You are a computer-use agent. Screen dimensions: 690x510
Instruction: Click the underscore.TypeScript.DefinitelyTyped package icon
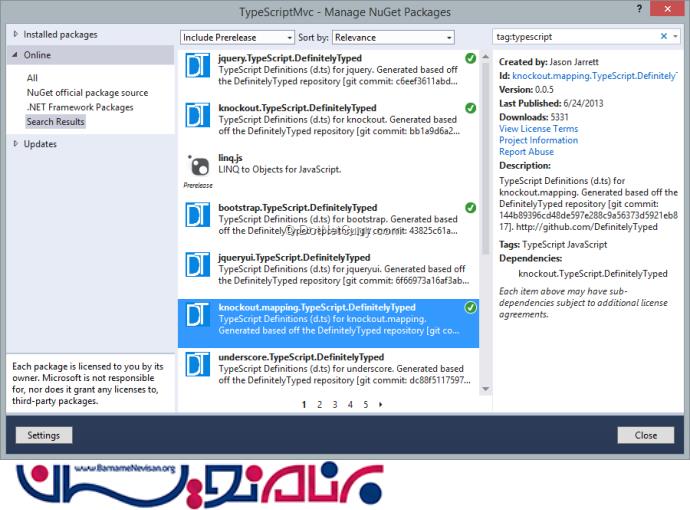click(198, 365)
